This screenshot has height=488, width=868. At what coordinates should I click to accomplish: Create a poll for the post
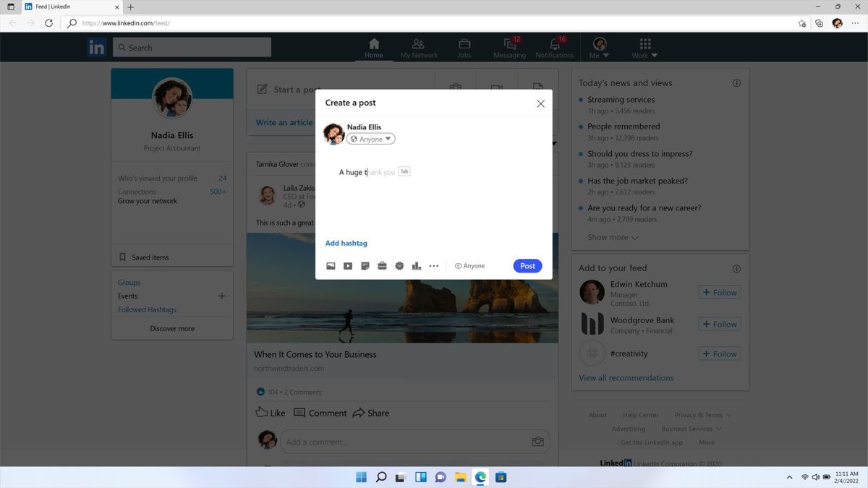(417, 265)
